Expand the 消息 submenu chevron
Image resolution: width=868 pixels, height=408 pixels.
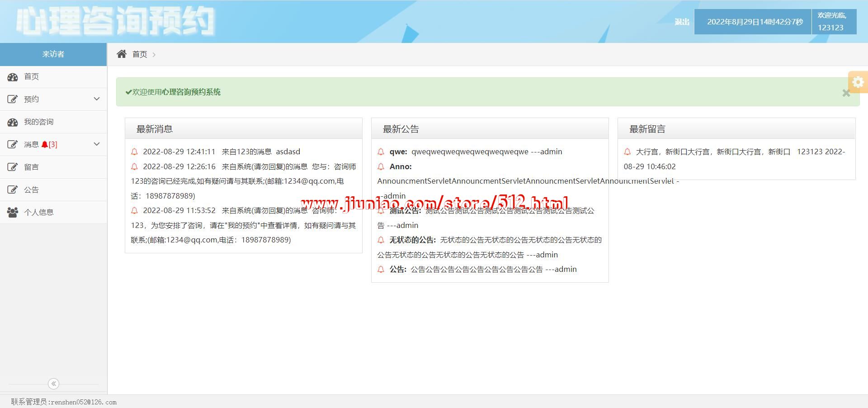[96, 144]
